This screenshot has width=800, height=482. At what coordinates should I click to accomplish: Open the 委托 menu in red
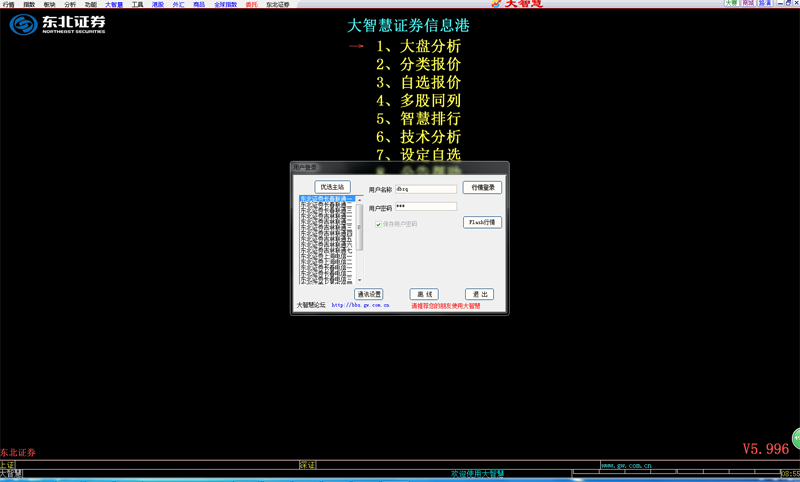(x=251, y=5)
